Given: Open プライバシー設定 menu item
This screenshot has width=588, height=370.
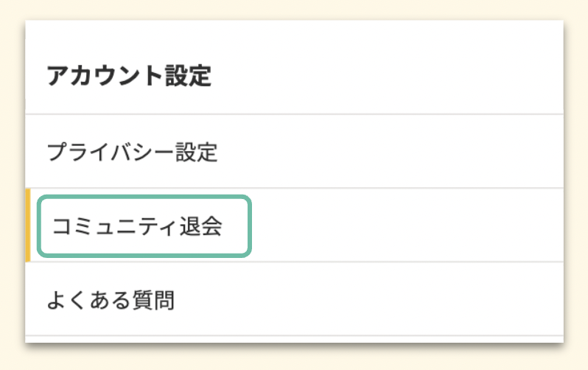Looking at the screenshot, I should (132, 153).
